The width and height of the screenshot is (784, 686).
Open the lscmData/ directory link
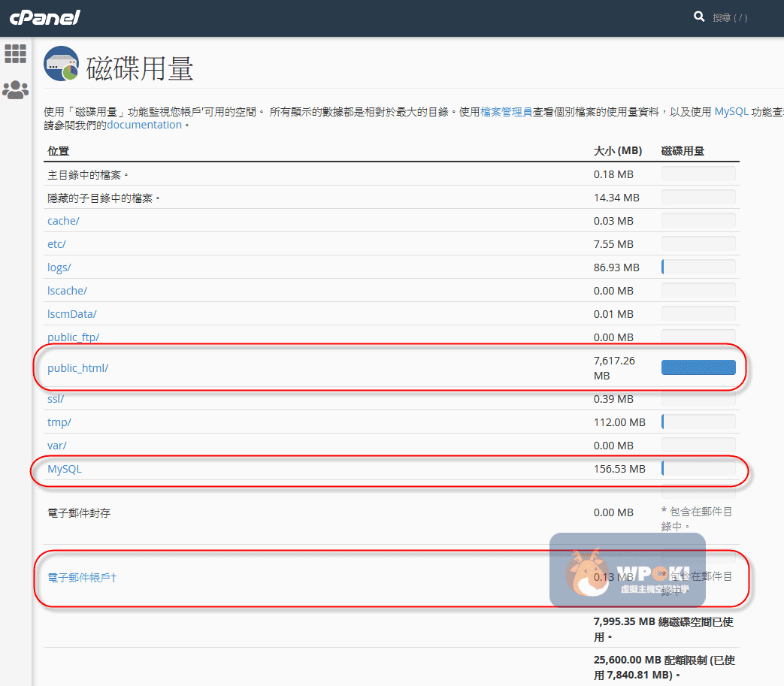point(72,314)
